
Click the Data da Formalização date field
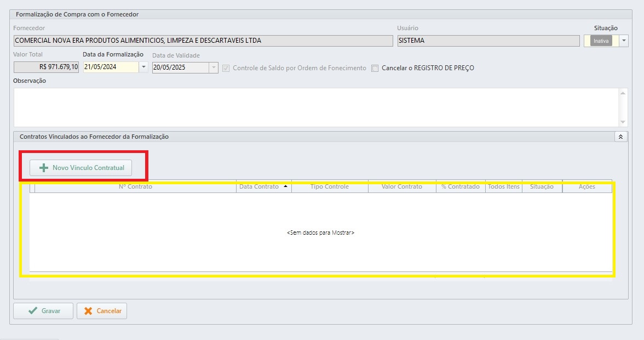click(111, 67)
